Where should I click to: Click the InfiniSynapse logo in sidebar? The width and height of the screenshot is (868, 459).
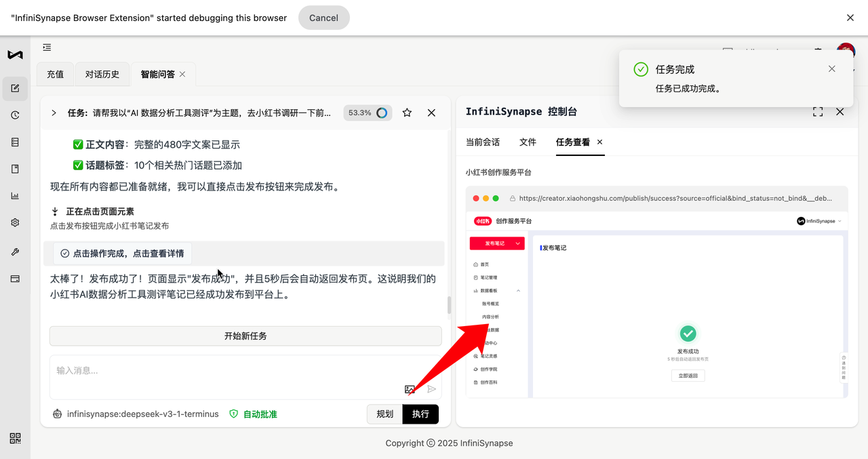click(15, 55)
